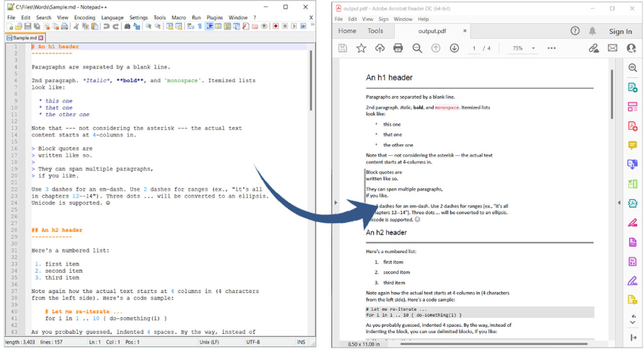Screen dimensions: 644x352
Task: Click the Save All icon in Notepad++
Action: (37, 26)
